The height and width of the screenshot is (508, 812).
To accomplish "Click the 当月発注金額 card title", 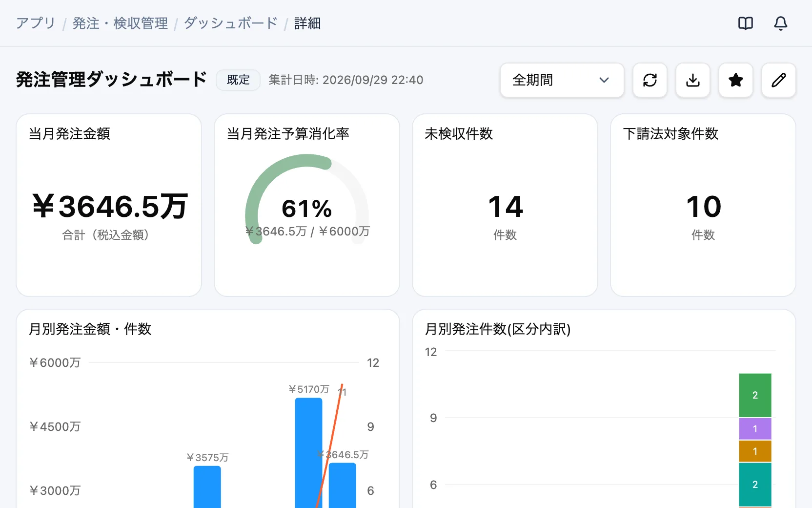I will point(70,134).
